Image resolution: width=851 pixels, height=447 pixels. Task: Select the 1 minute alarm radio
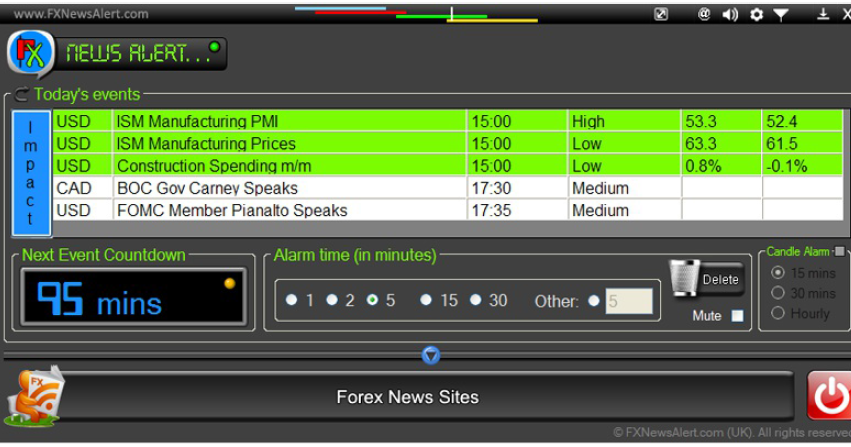pos(291,299)
